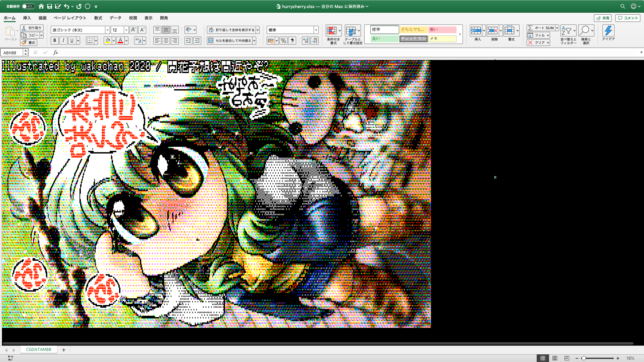
Task: Add a new sheet with plus button
Action: pos(64,350)
